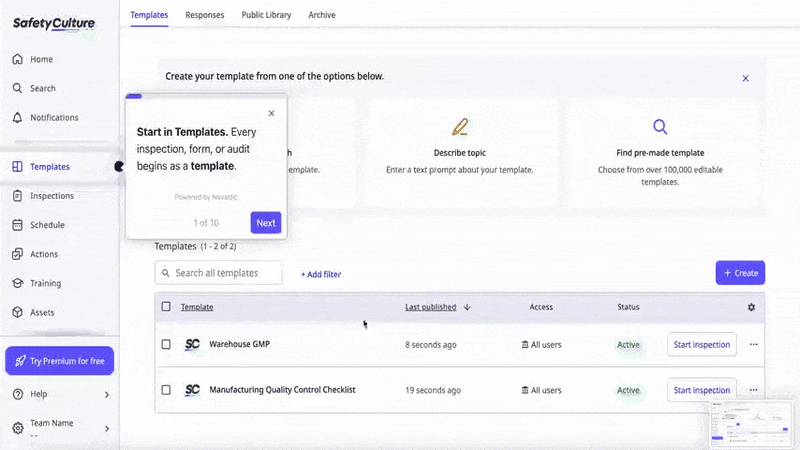Click the Describe topic pencil icon
Viewport: 800px width, 450px height.
[x=460, y=127]
